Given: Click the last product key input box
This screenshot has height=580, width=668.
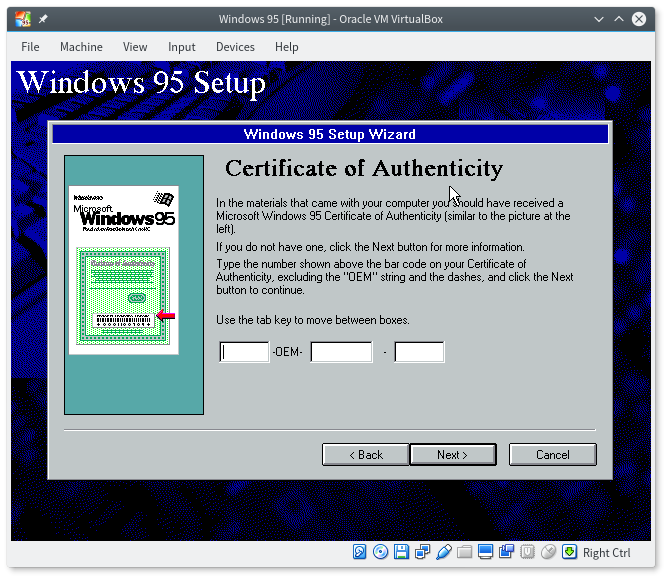Looking at the screenshot, I should pyautogui.click(x=419, y=352).
